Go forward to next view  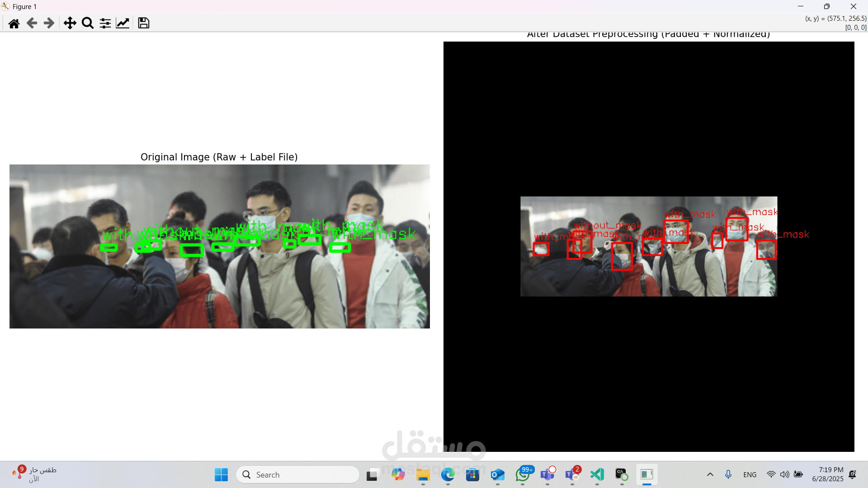49,23
